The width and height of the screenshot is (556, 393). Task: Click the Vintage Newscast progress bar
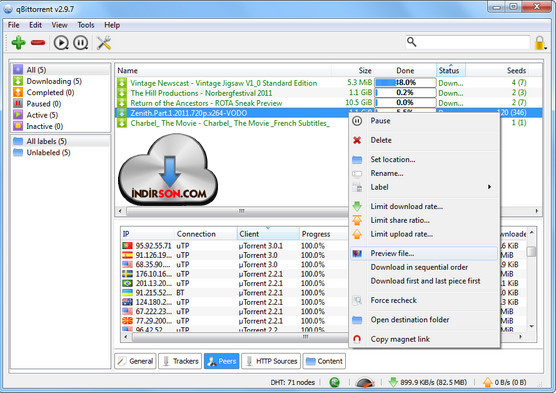[x=405, y=83]
